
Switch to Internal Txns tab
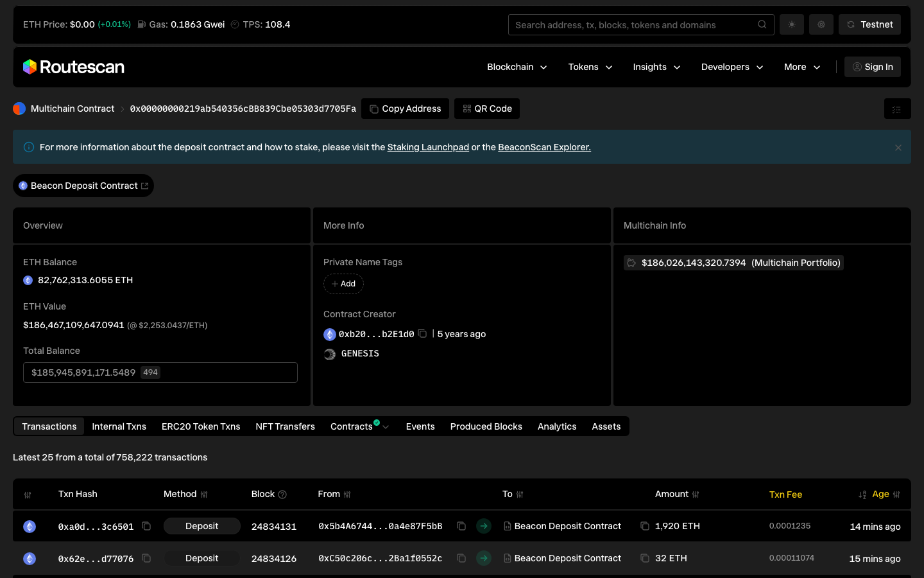(119, 426)
